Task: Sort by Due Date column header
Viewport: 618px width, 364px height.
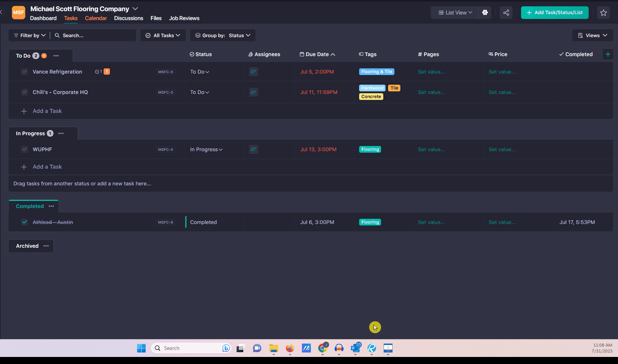Action: [318, 54]
